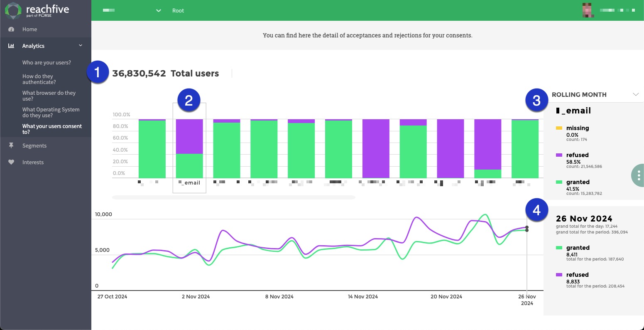
Task: Expand the ROLLING MONTH period dropdown
Action: point(595,95)
